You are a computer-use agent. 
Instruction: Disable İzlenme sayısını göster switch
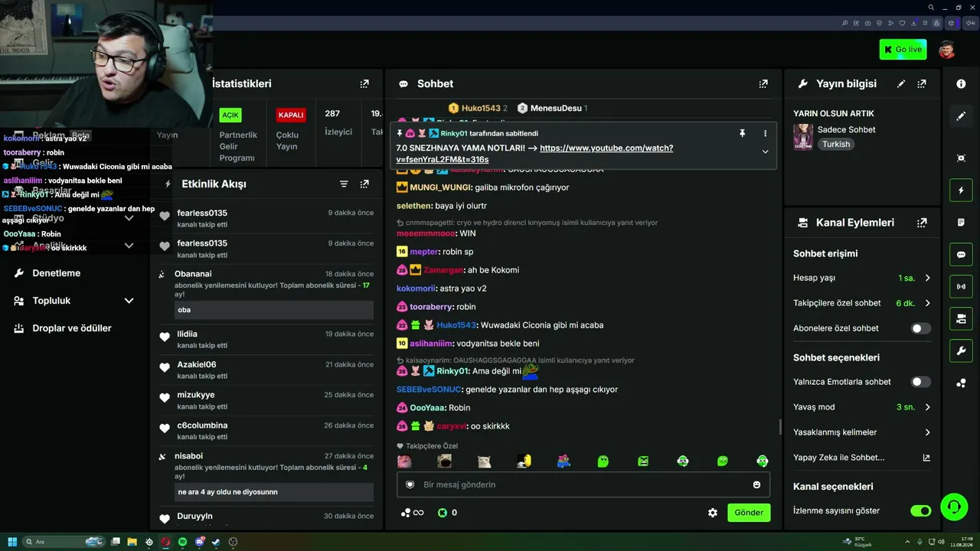(x=921, y=510)
